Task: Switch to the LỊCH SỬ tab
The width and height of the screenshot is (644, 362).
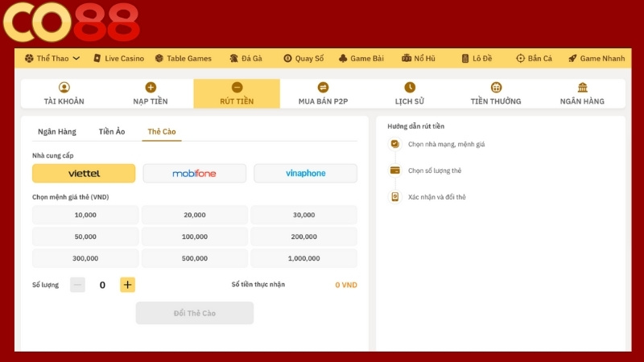Action: click(410, 93)
